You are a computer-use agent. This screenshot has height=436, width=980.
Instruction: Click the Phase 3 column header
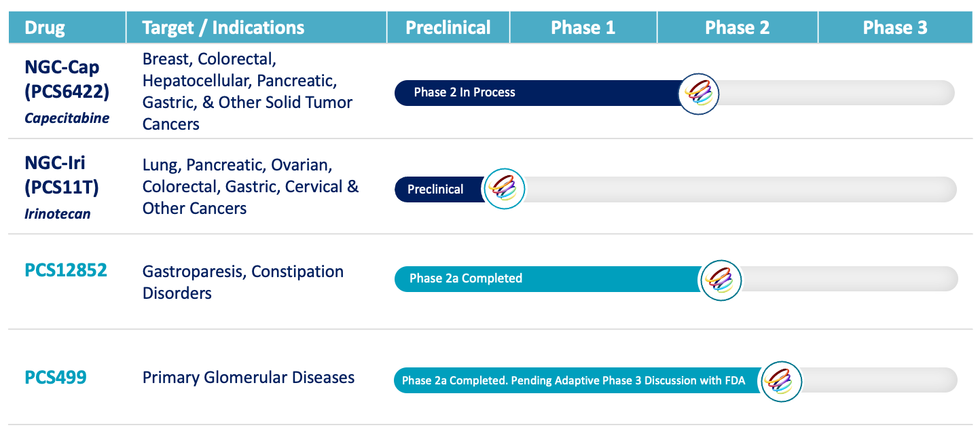tap(894, 28)
